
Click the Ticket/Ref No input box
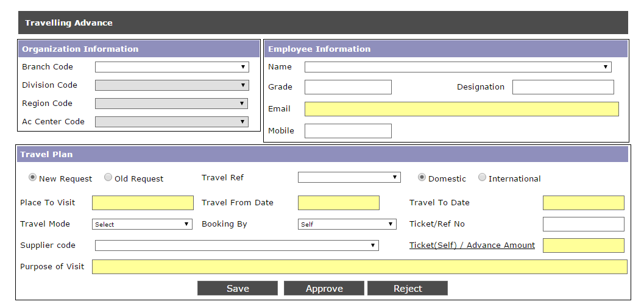click(583, 224)
